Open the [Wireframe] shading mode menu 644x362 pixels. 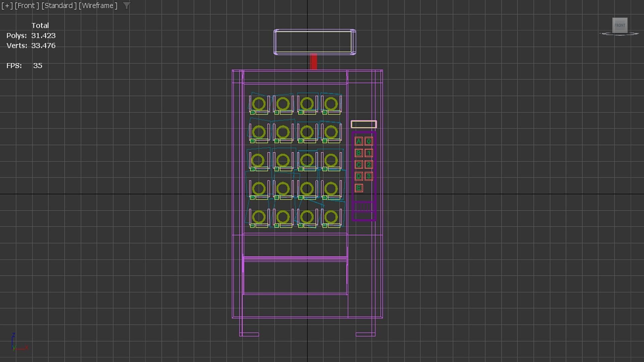[98, 6]
